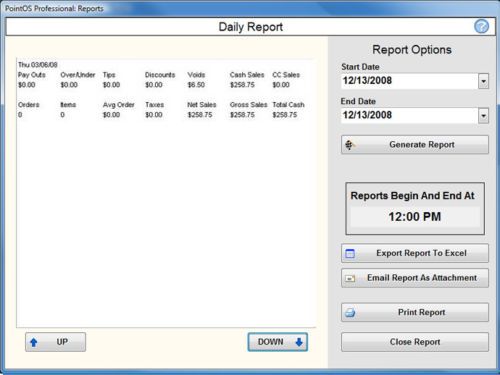Click Export Report To Excel
The height and width of the screenshot is (375, 500).
tap(415, 253)
